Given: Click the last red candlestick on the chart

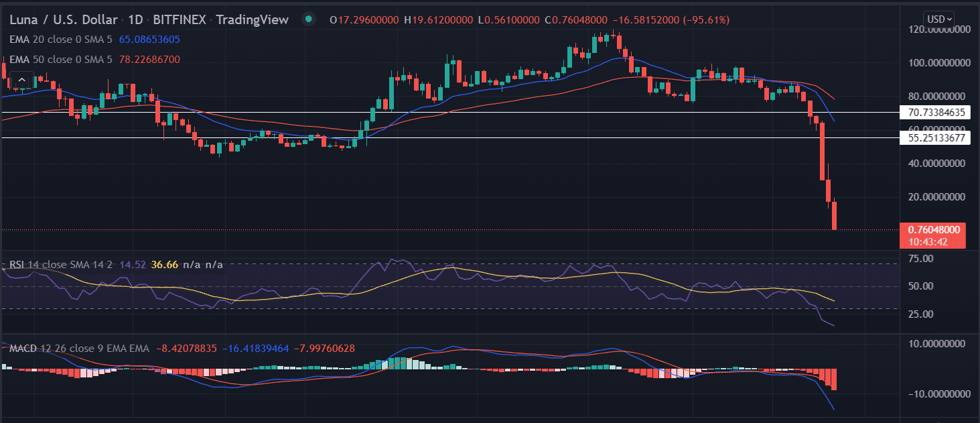Looking at the screenshot, I should [834, 215].
